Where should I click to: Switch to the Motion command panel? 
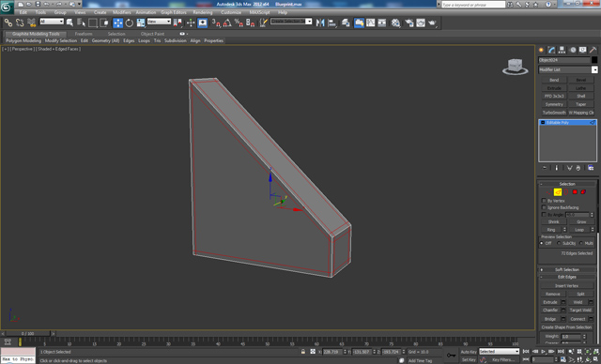573,50
